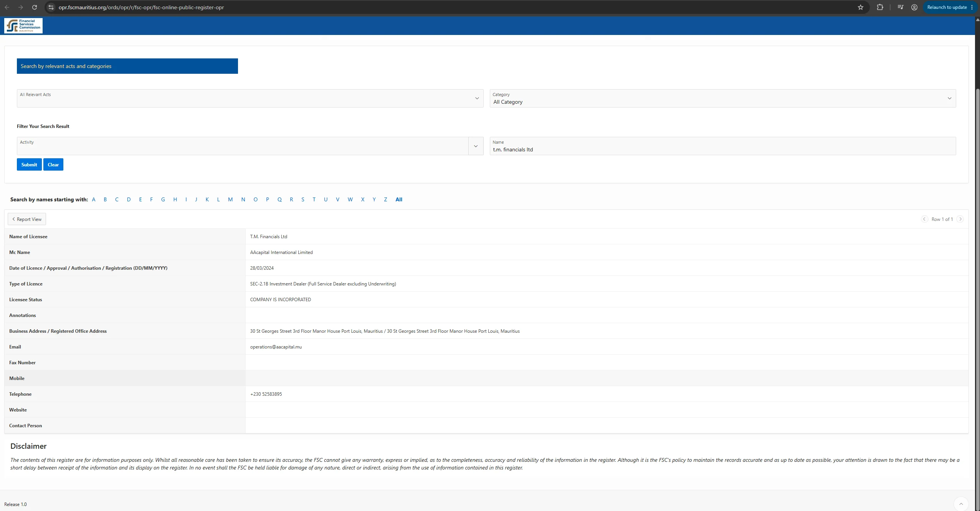
Task: Filter names starting with E
Action: coord(140,199)
